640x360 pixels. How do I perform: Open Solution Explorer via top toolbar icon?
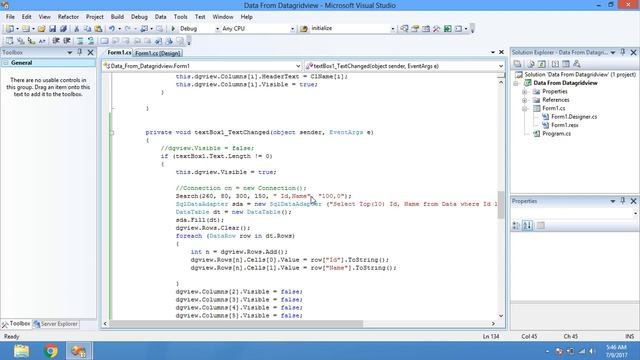(x=404, y=29)
